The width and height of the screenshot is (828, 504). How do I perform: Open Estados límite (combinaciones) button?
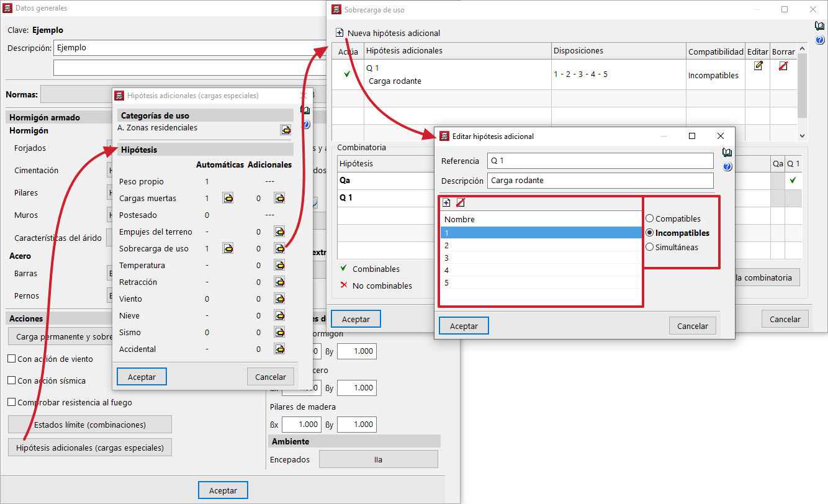pos(89,425)
